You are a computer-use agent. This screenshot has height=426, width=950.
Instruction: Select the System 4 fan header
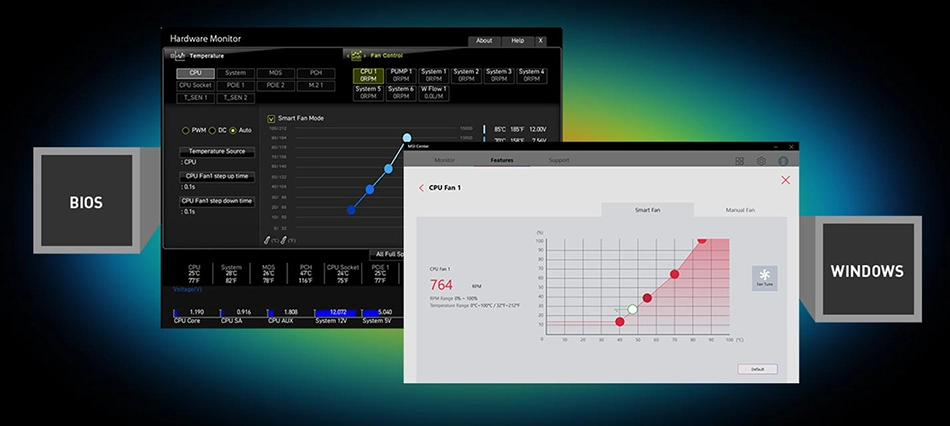(x=531, y=75)
